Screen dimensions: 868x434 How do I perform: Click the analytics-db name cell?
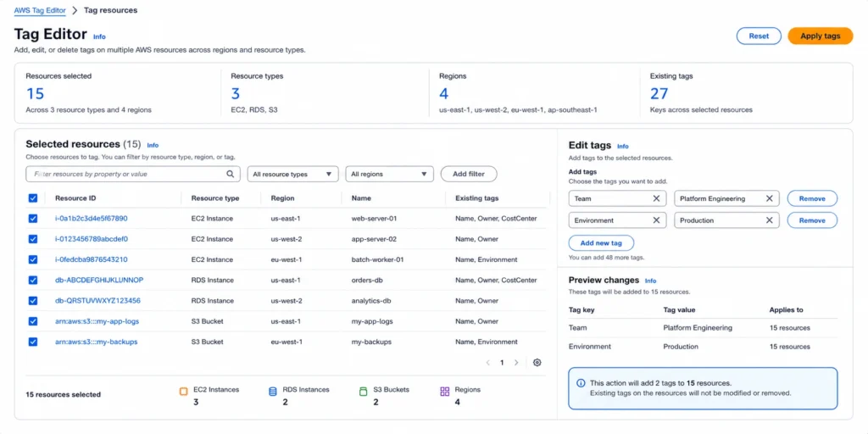pyautogui.click(x=371, y=301)
